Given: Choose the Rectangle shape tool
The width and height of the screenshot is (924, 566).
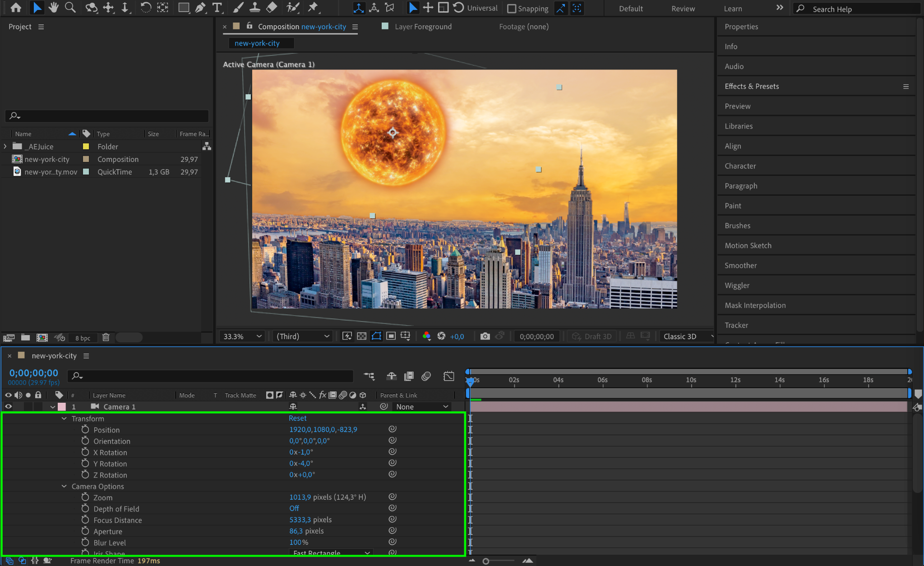Looking at the screenshot, I should [x=183, y=8].
